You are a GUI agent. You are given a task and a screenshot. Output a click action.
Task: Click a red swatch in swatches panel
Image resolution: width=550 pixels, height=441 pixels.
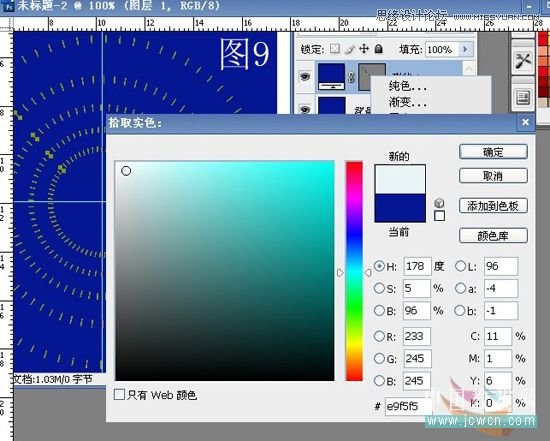tap(543, 39)
